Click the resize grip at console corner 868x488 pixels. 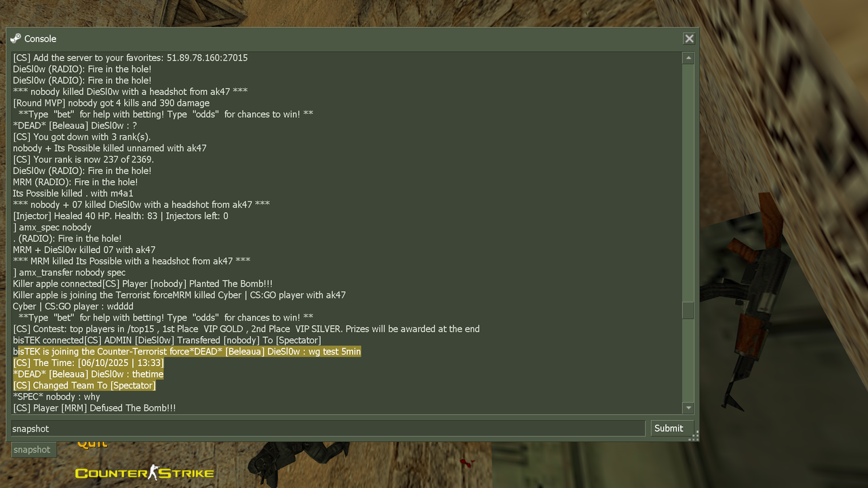(693, 436)
